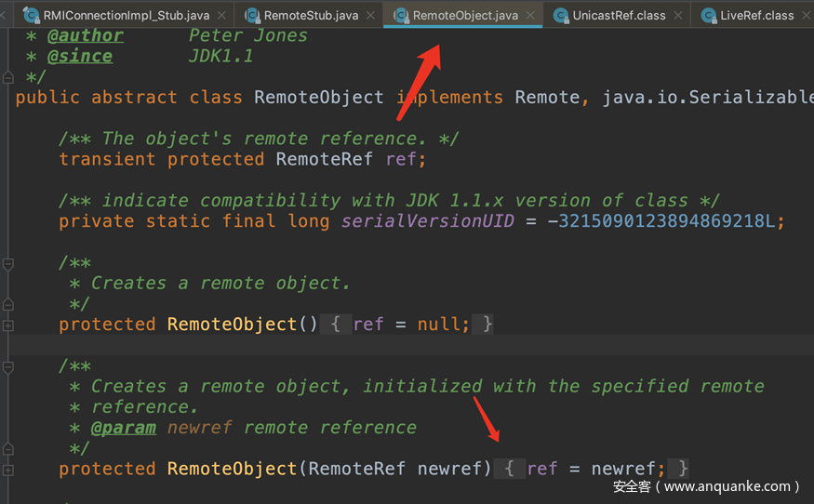Click the folded '{ ref = null; }' opening brace
This screenshot has height=504, width=814.
(x=336, y=325)
